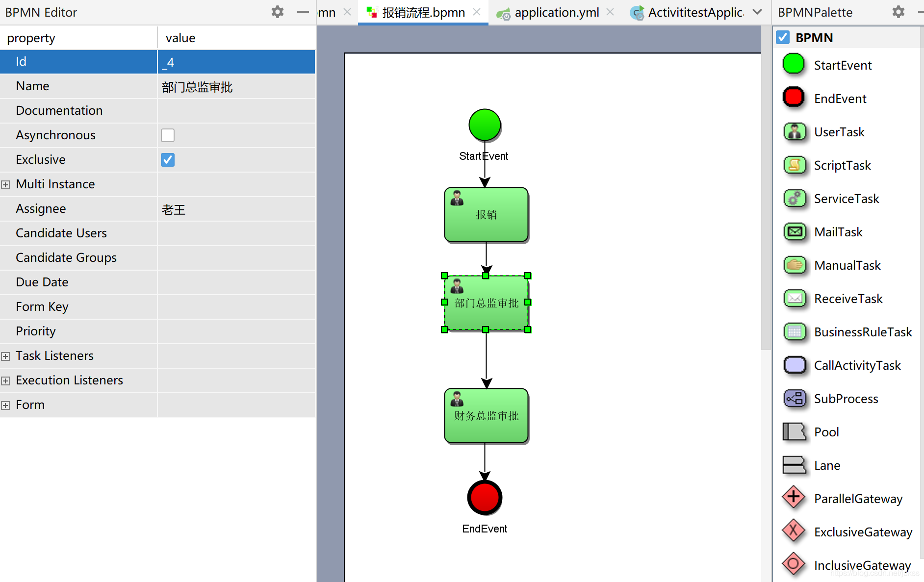The image size is (924, 582).
Task: Edit the Assignee value 老王
Action: click(x=236, y=209)
